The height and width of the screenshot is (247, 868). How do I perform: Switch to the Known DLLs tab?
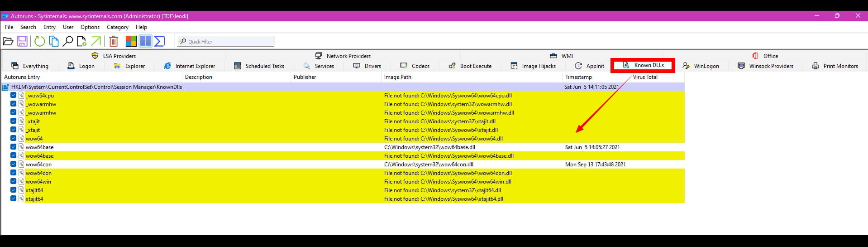tap(643, 65)
